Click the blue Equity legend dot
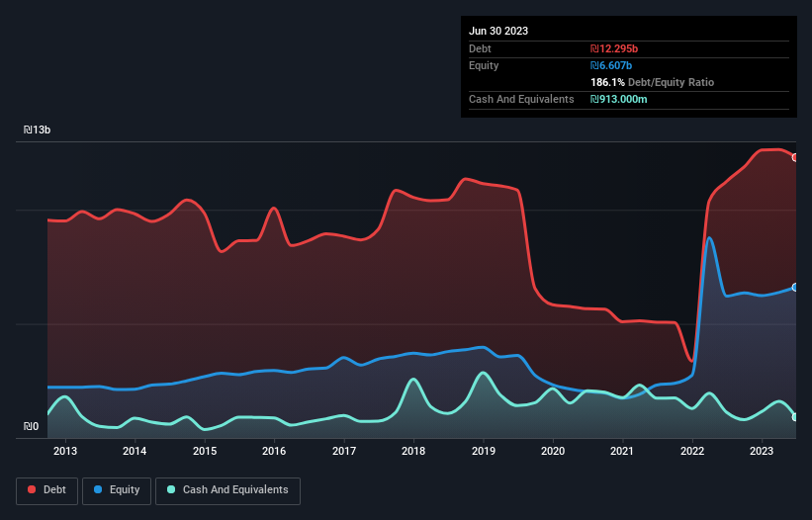The width and height of the screenshot is (812, 520). tap(98, 489)
